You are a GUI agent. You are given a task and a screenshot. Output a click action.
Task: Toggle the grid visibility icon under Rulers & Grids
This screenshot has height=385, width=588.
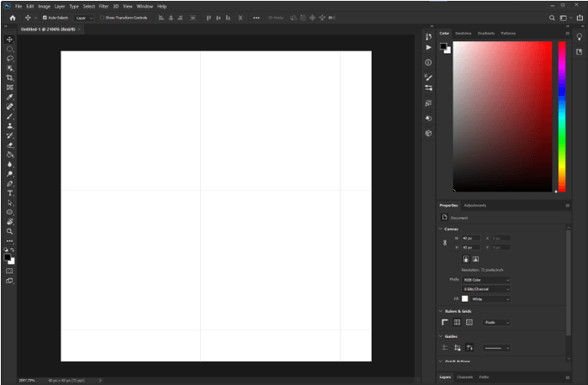(457, 322)
